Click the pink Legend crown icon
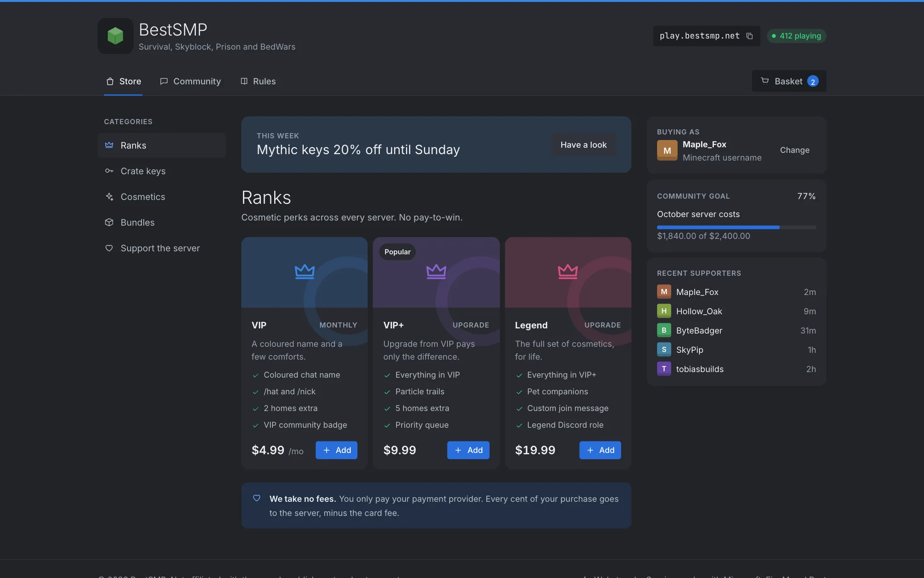The image size is (924, 578). [x=568, y=272]
